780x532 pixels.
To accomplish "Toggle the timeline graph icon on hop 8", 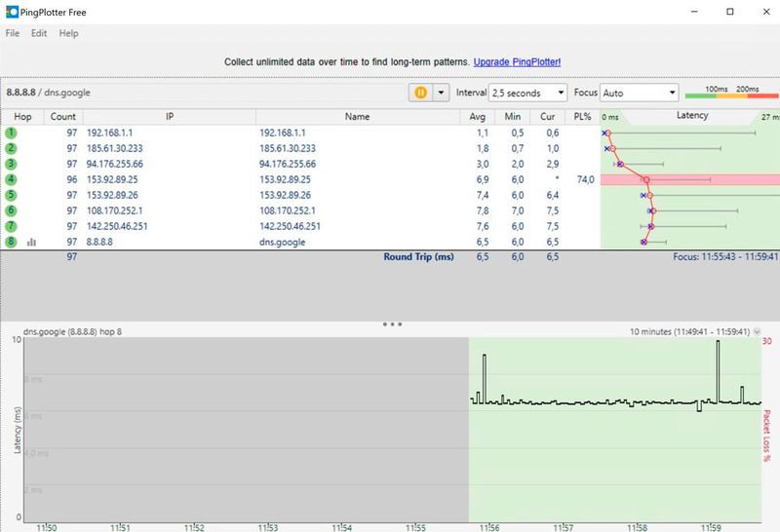I will pos(31,243).
